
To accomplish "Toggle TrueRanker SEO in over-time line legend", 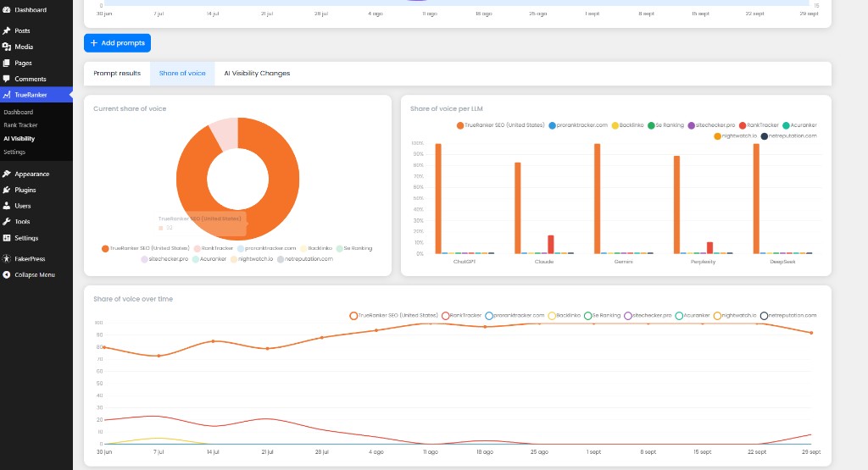I will (393, 316).
